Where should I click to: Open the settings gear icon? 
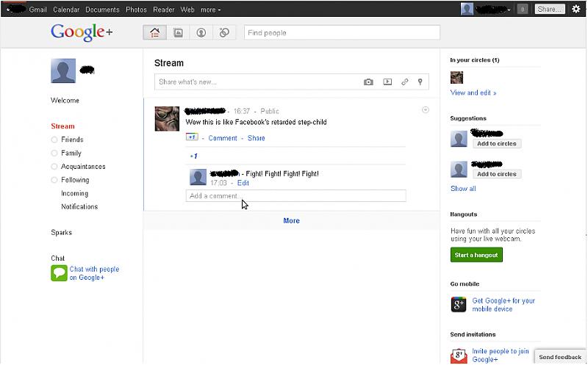click(x=576, y=9)
